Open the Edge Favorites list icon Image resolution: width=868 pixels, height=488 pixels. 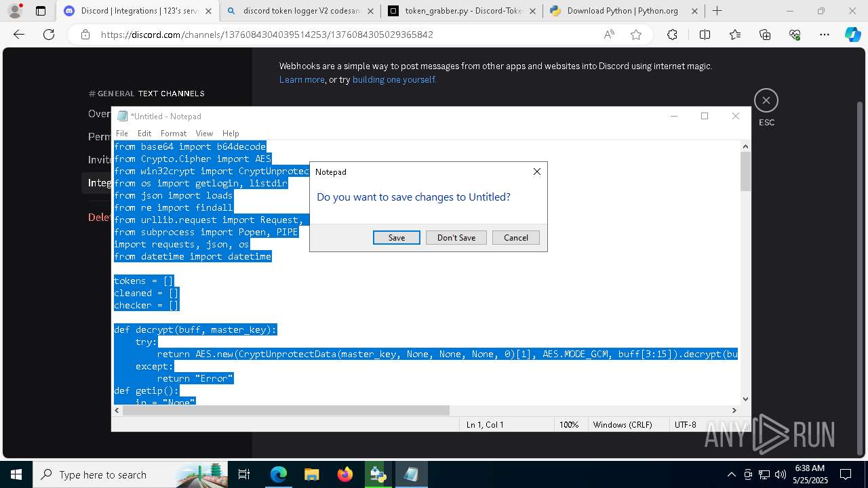tap(735, 35)
